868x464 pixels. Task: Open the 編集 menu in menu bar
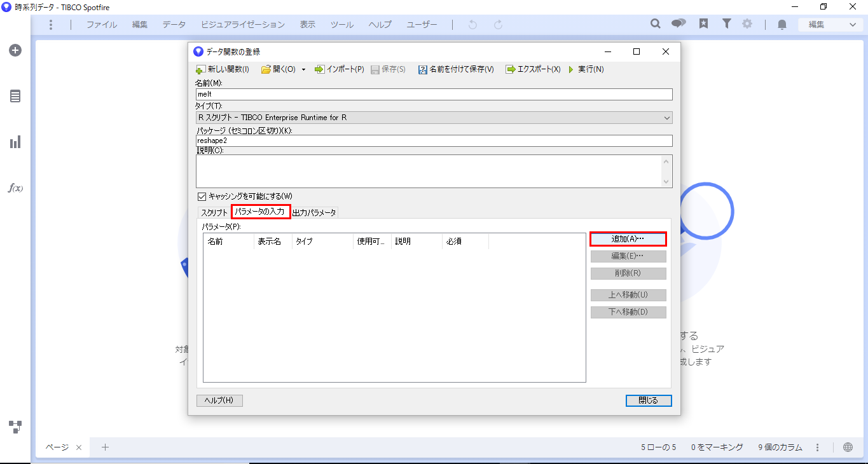140,25
